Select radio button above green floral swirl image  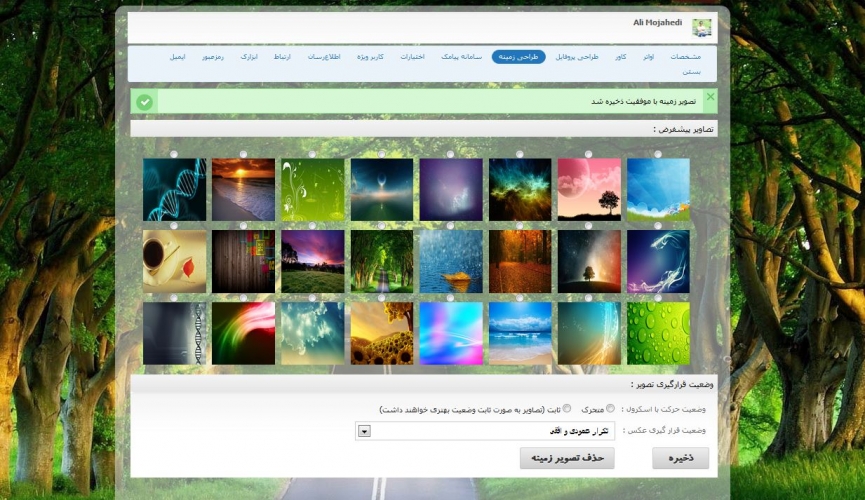tap(312, 154)
